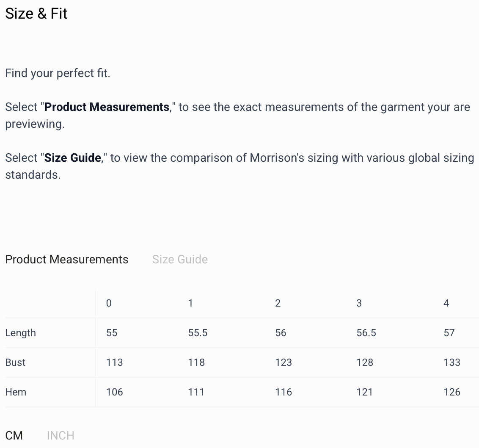Click the 126 hem measurement cell
Screen dimensions: 479x448
click(451, 392)
